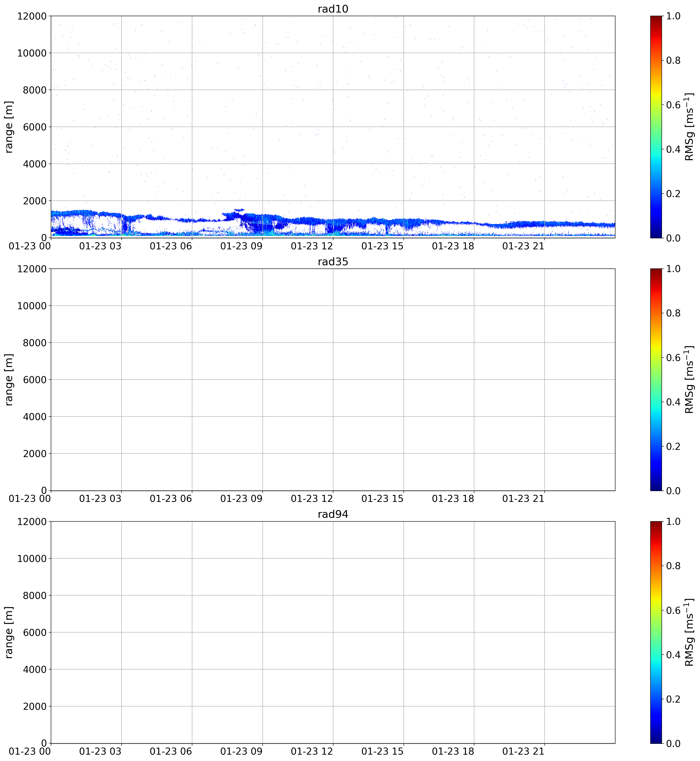
Task: Click the 10000 y-tick on rad94 plot
Action: point(31,558)
